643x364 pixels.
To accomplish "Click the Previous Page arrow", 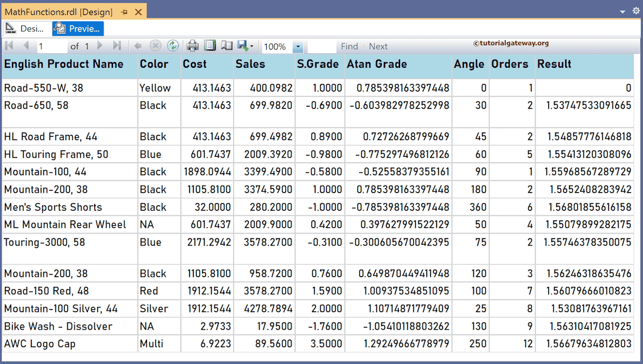I will (25, 46).
